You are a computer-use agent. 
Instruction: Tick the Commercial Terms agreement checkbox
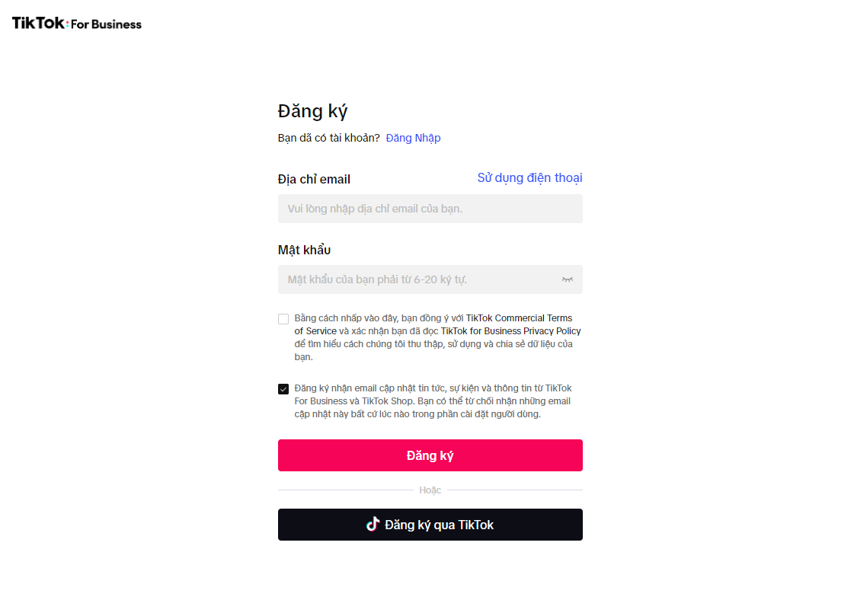click(283, 318)
